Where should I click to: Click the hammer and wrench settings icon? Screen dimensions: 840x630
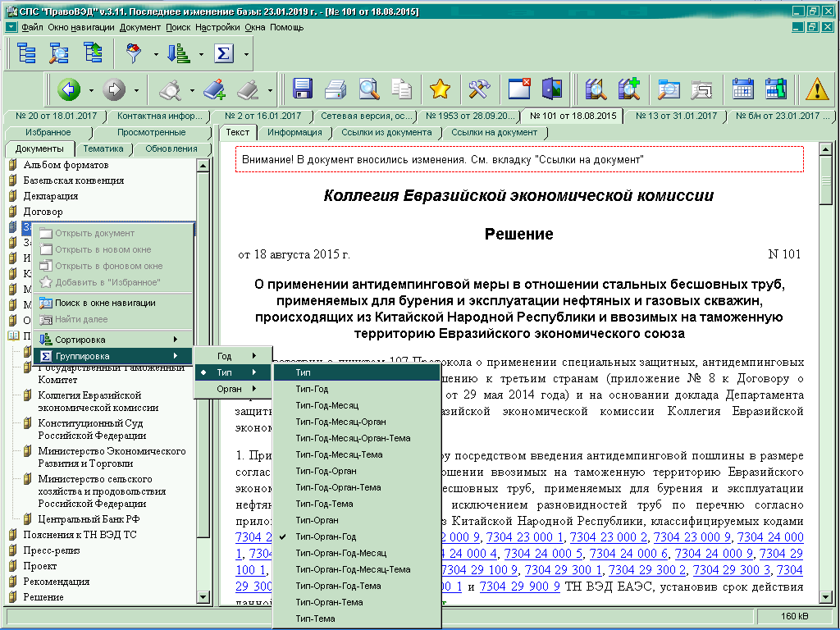tap(479, 89)
